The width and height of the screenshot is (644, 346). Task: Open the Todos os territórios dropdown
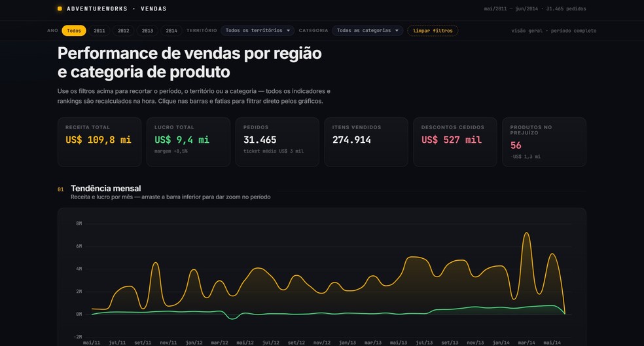257,30
